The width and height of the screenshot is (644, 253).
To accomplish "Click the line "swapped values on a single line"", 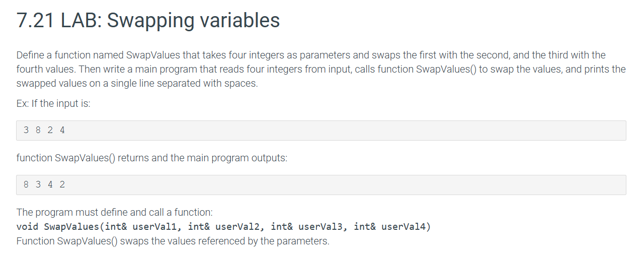I will tap(137, 83).
